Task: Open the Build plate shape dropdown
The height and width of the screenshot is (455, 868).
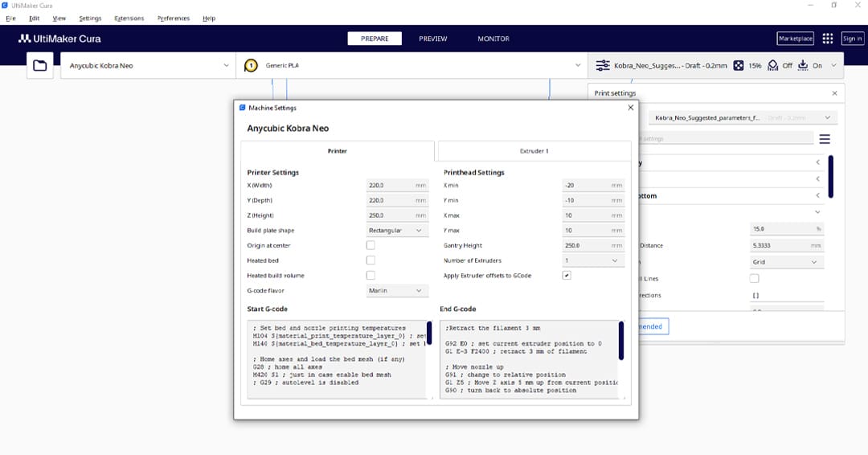Action: click(x=397, y=230)
